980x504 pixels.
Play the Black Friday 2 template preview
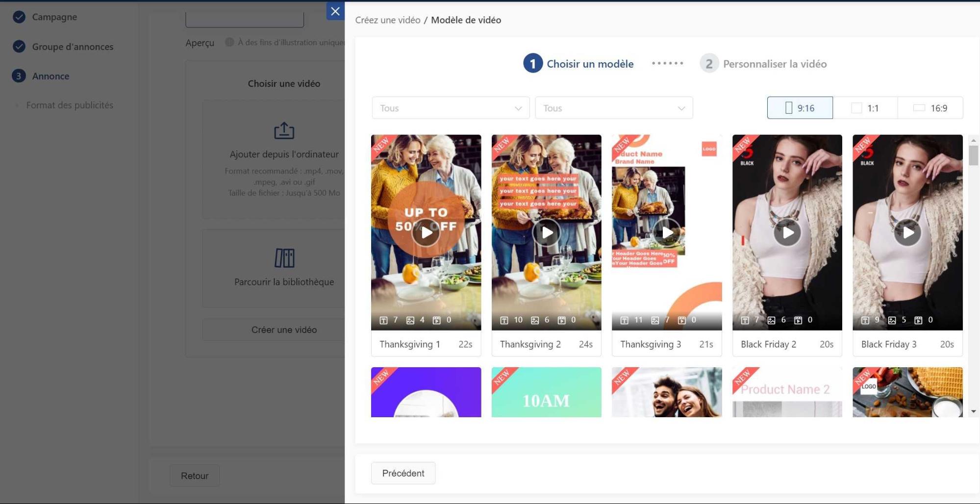click(787, 232)
